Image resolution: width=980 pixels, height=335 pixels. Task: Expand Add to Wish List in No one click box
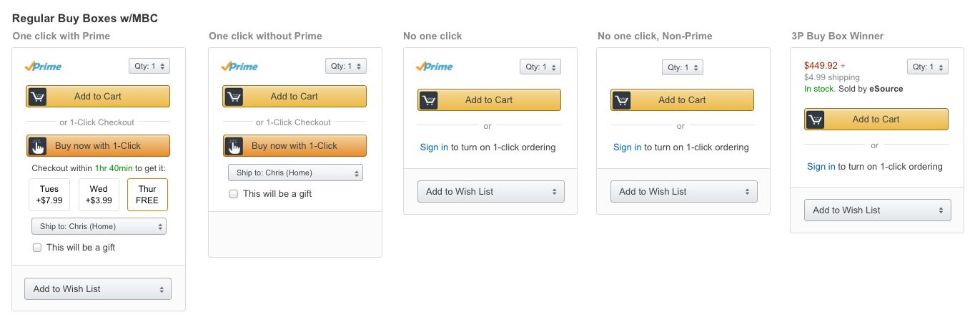click(x=490, y=192)
